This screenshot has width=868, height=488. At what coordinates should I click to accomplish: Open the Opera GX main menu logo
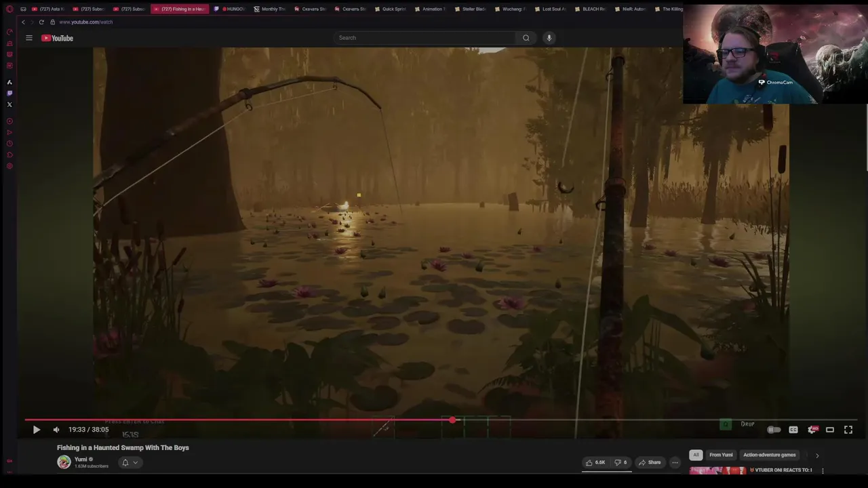coord(9,9)
